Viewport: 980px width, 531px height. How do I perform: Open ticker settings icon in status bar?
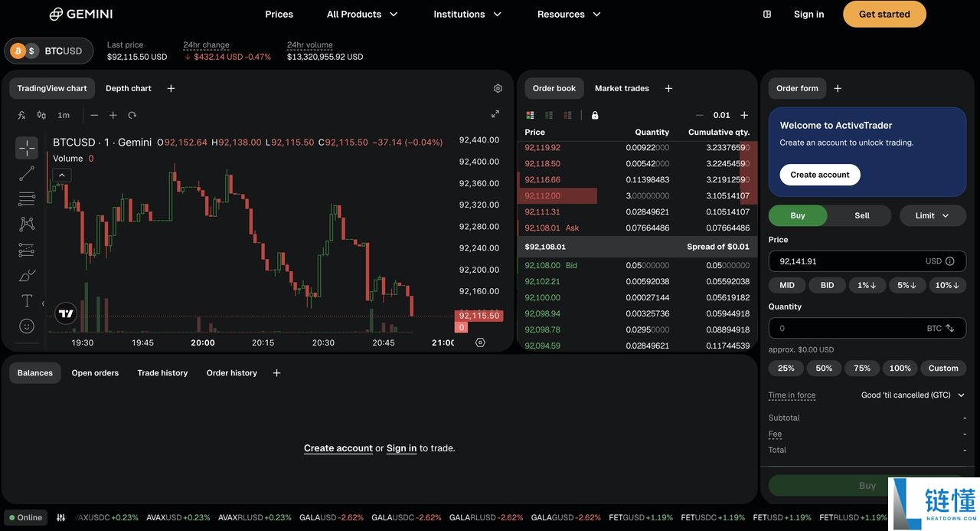[x=61, y=517]
